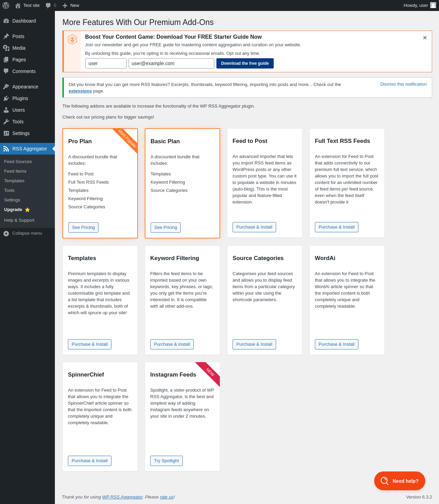The image size is (439, 504).
Task: Click the Version 6.3.2 footer text
Action: pyautogui.click(x=419, y=497)
